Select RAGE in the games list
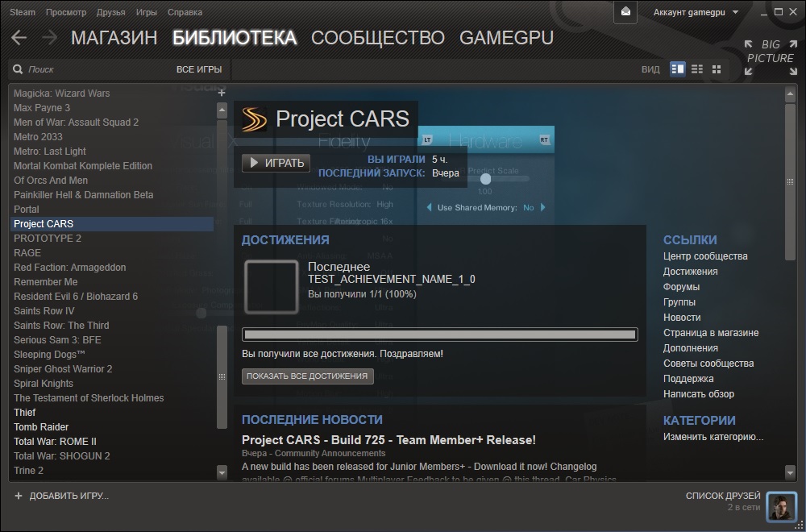Viewport: 806px width, 532px height. point(112,253)
